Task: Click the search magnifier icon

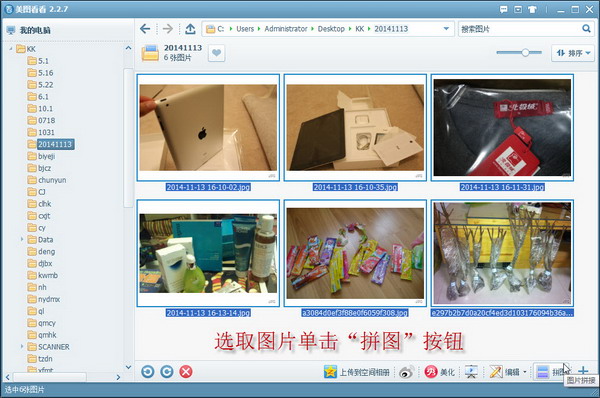Action: (586, 29)
